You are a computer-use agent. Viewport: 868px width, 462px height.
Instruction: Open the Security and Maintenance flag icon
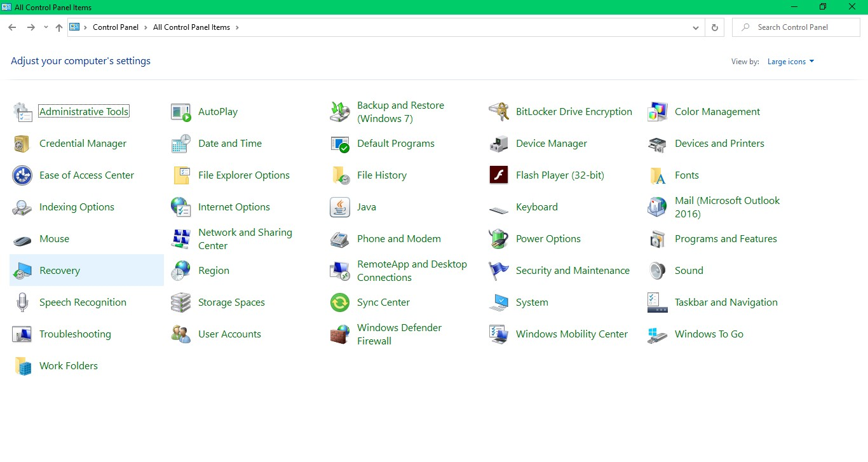click(x=499, y=271)
